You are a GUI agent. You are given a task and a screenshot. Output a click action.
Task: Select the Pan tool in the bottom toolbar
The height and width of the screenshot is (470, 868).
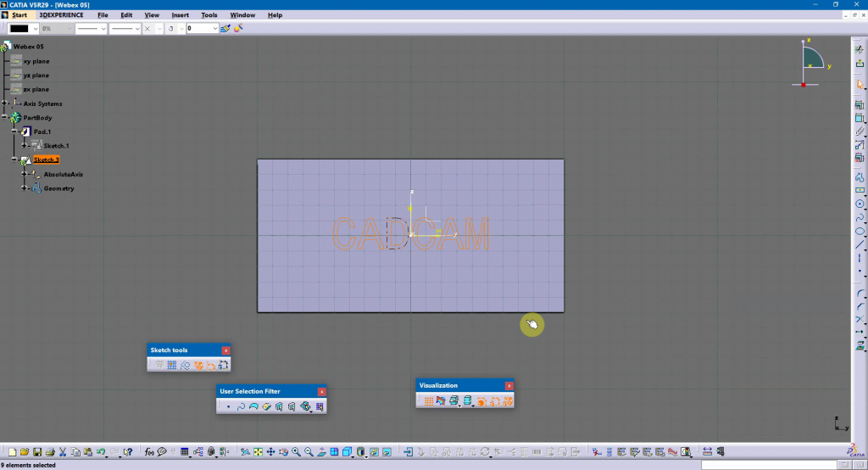click(270, 452)
